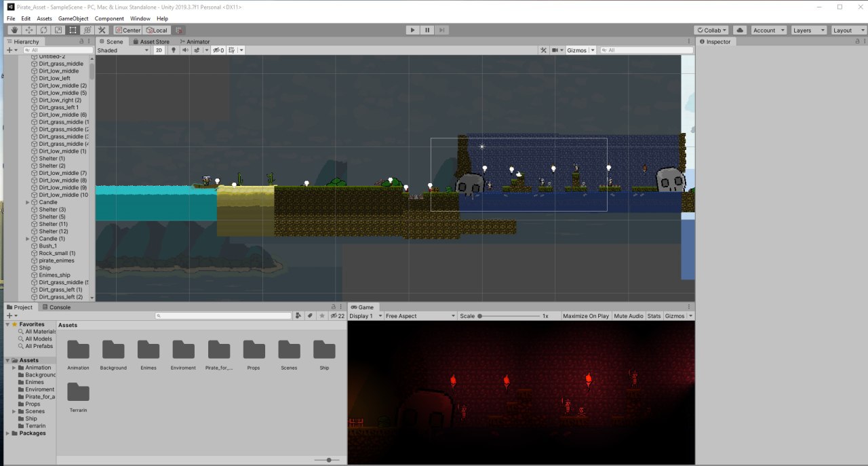This screenshot has width=868, height=466.
Task: Switch to the Console tab
Action: 56,307
